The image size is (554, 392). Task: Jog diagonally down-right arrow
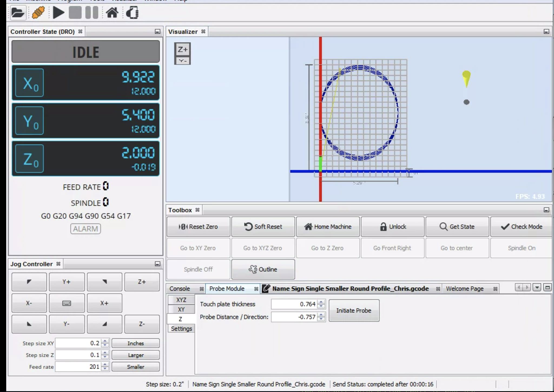[x=104, y=324]
